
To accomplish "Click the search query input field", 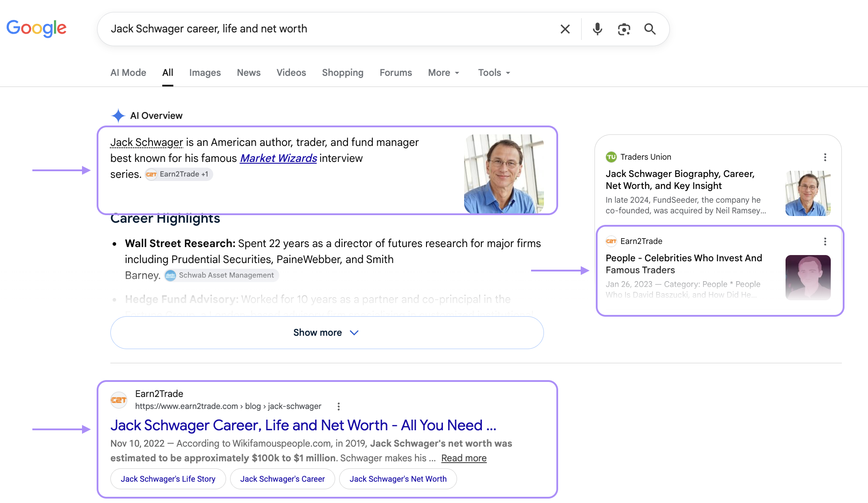I will tap(328, 29).
